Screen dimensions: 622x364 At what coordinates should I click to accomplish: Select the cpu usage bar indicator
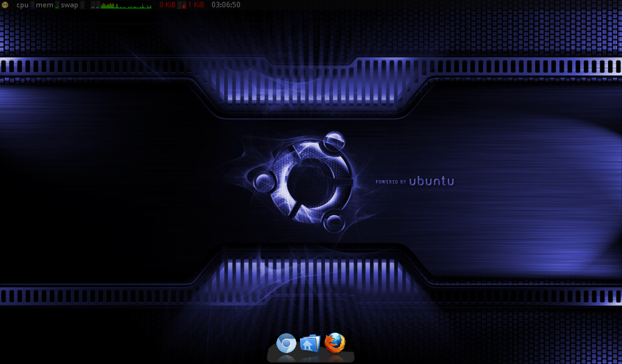click(x=32, y=5)
